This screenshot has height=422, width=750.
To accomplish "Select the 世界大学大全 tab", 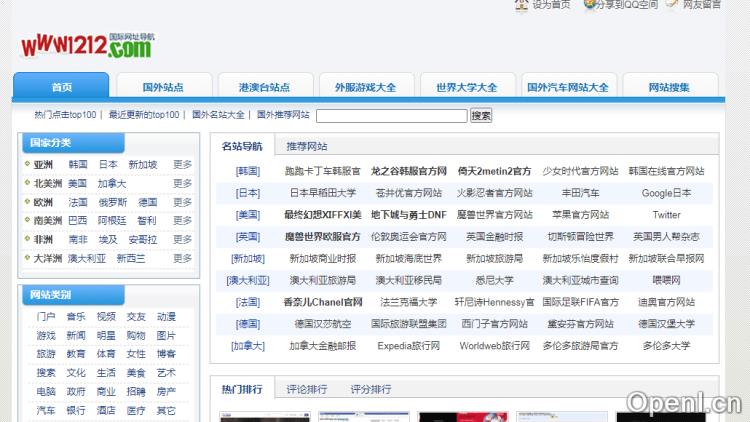I will tap(467, 87).
